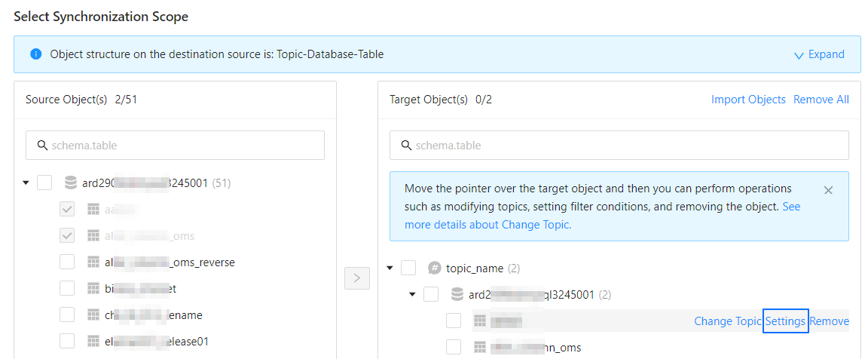The height and width of the screenshot is (359, 868).
Task: Click the Import Objects link
Action: pyautogui.click(x=748, y=100)
